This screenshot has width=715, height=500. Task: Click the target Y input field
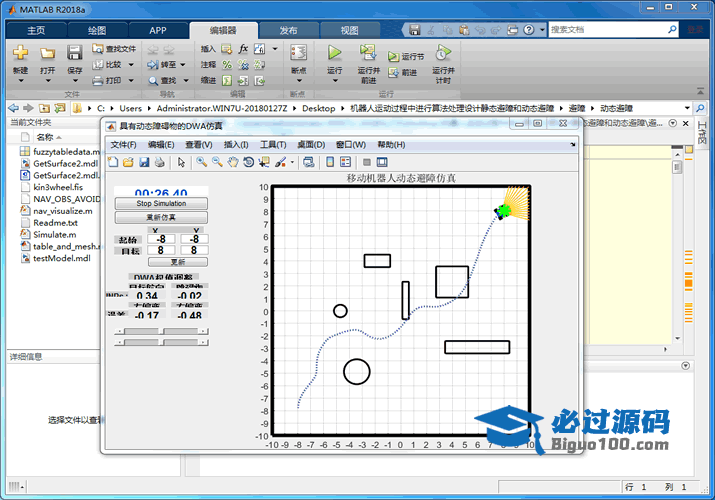coord(194,250)
